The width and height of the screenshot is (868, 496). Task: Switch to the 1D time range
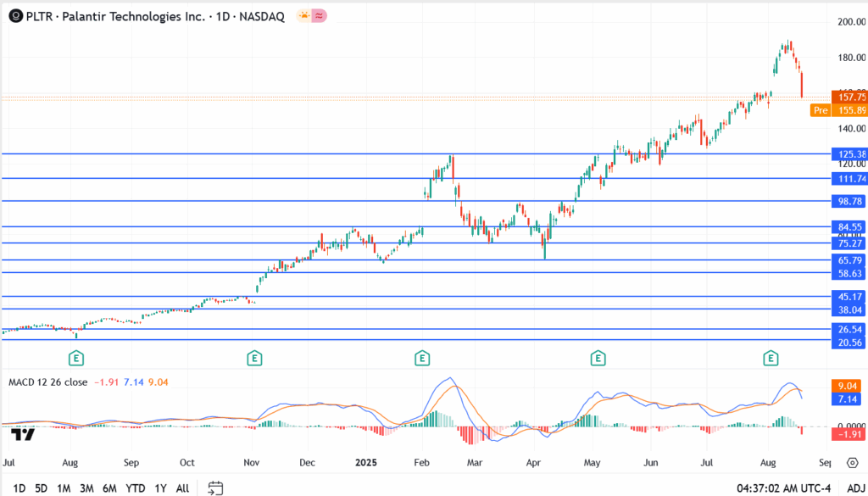pos(19,488)
